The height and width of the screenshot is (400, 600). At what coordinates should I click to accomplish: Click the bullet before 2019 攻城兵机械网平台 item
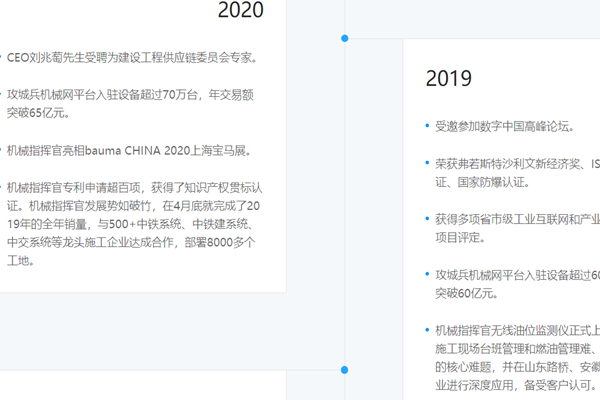click(426, 274)
